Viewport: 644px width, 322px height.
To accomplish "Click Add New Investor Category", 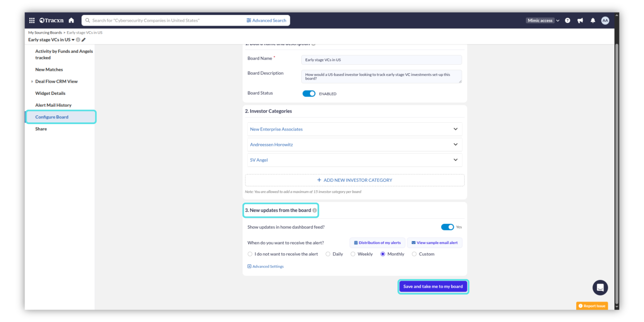I will 355,180.
